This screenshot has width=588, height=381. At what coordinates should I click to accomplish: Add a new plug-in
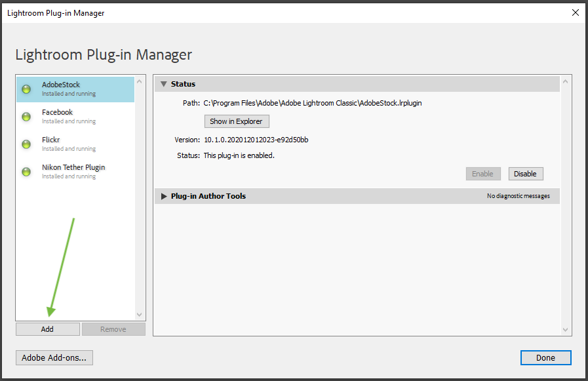point(48,329)
